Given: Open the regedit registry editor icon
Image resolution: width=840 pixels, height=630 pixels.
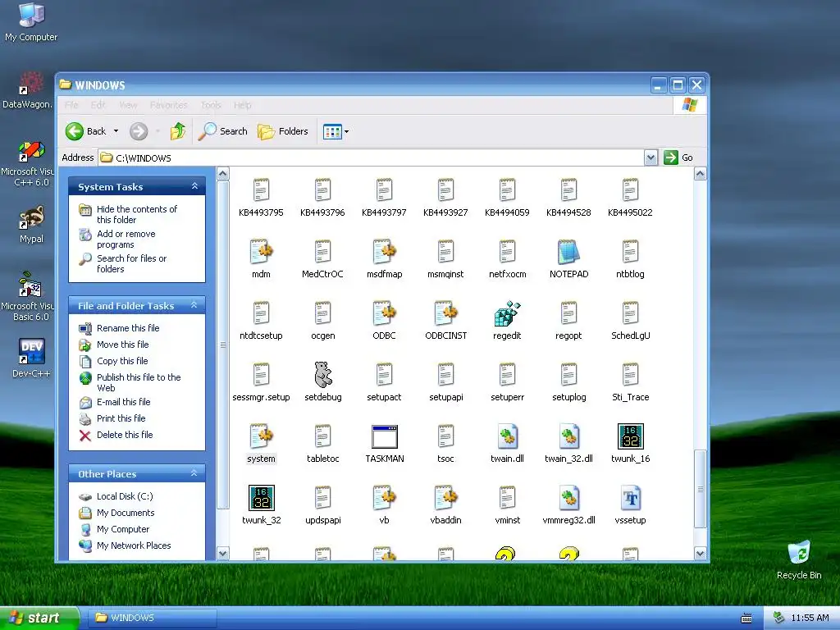Looking at the screenshot, I should click(507, 314).
